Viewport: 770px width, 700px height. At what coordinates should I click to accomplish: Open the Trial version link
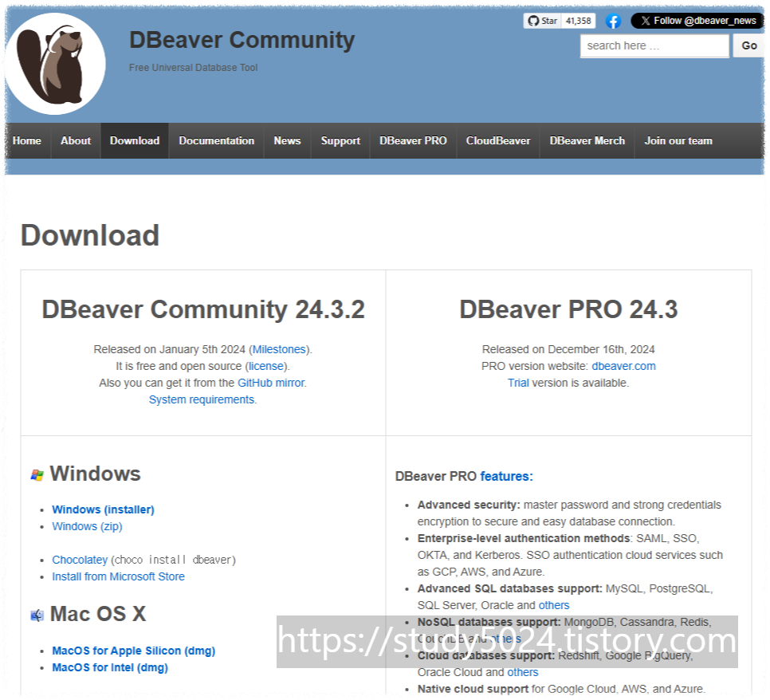click(518, 383)
